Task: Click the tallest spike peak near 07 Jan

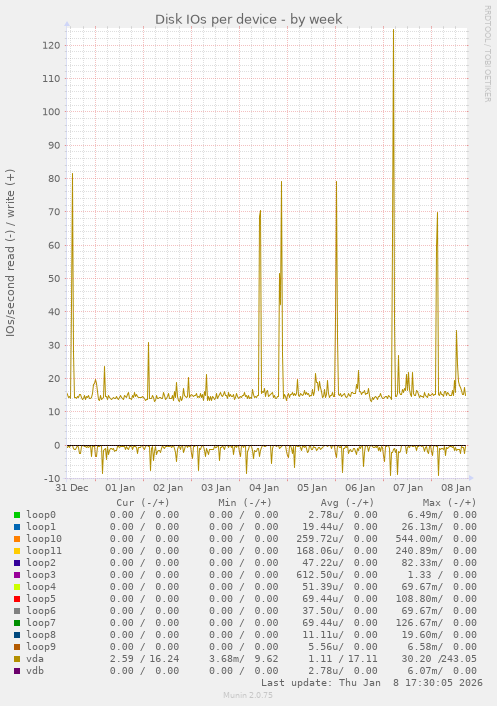Action: (x=393, y=30)
